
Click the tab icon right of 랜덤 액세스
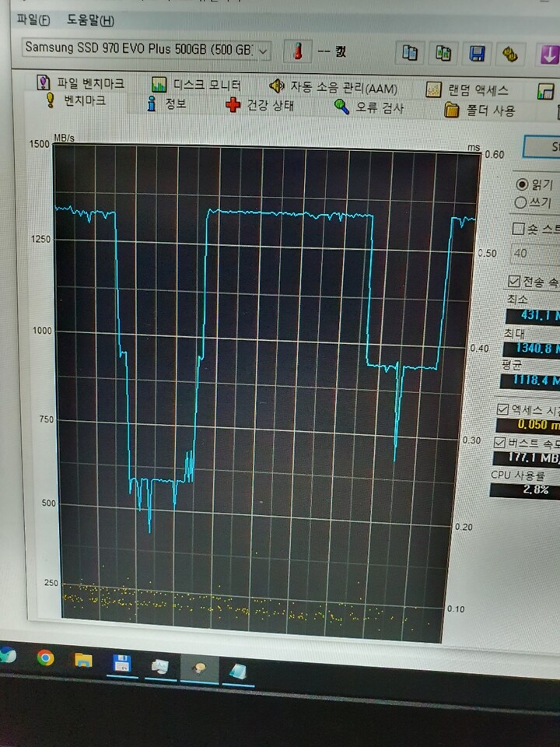coord(545,92)
